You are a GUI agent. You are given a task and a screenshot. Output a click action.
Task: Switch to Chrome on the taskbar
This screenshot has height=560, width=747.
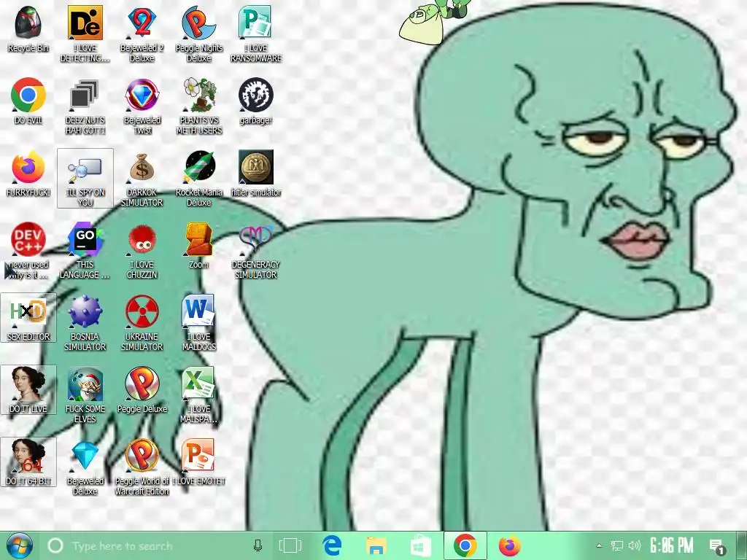[465, 545]
